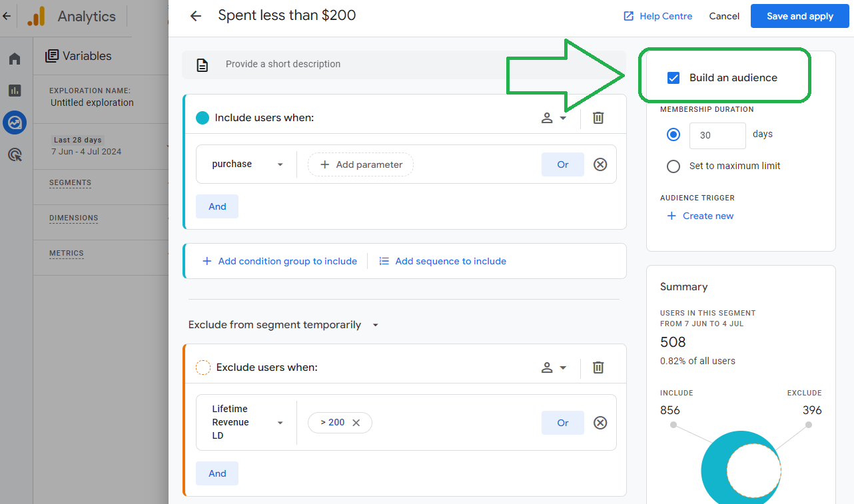Select the days membership duration radio
This screenshot has width=854, height=504.
click(673, 134)
